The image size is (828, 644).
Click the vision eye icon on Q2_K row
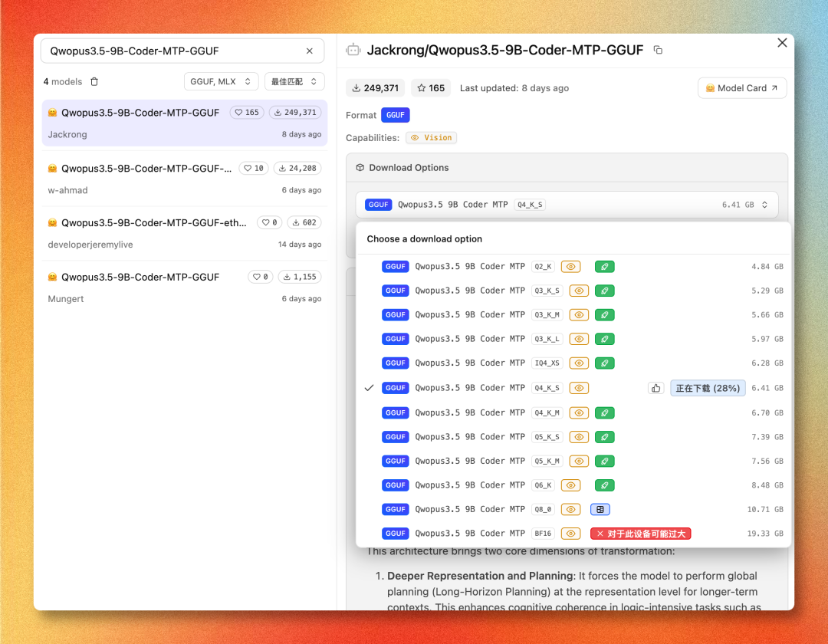tap(571, 267)
